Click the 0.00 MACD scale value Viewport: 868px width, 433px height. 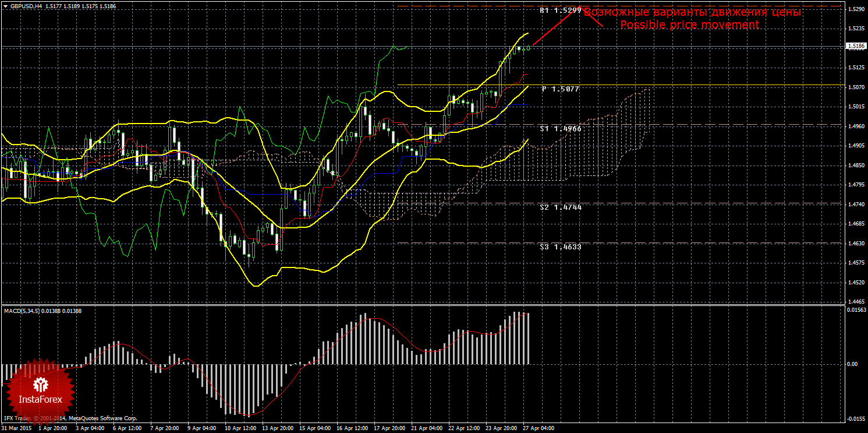pyautogui.click(x=852, y=364)
